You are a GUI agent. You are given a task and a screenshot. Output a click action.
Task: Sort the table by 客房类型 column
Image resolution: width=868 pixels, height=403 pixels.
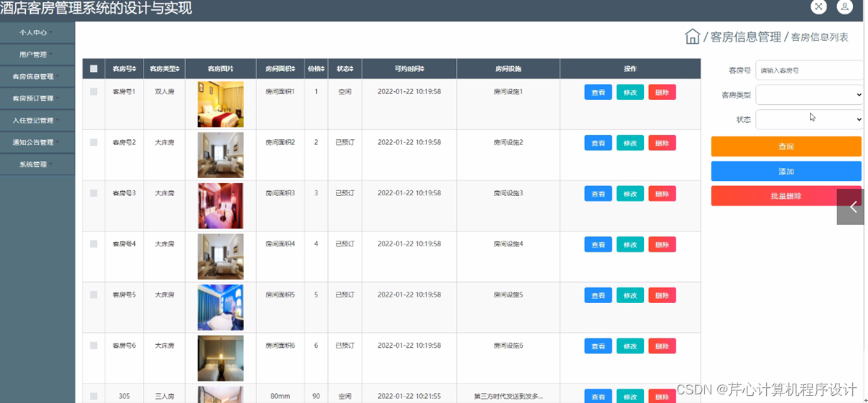[x=164, y=69]
